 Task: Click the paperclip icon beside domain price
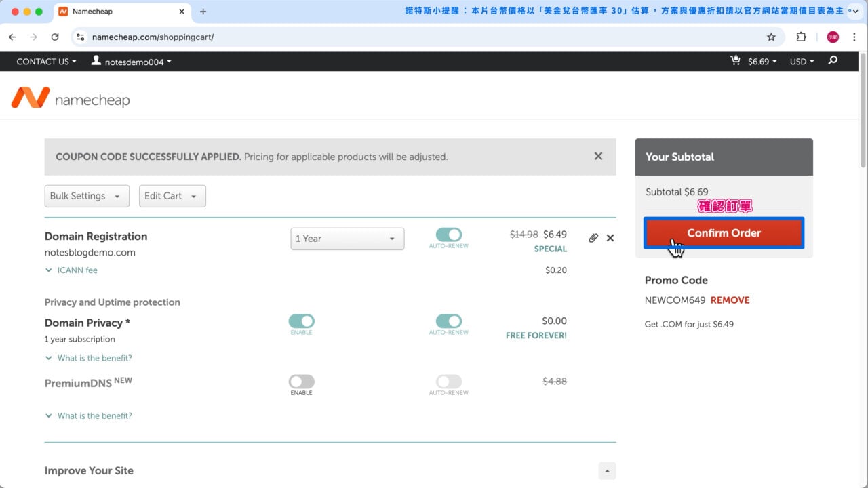[593, 238]
